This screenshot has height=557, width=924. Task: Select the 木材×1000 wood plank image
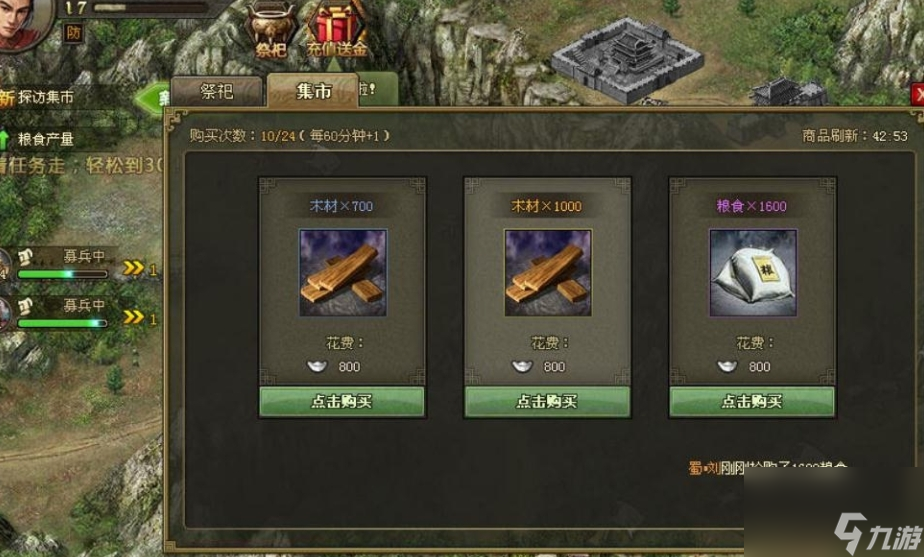pos(548,273)
